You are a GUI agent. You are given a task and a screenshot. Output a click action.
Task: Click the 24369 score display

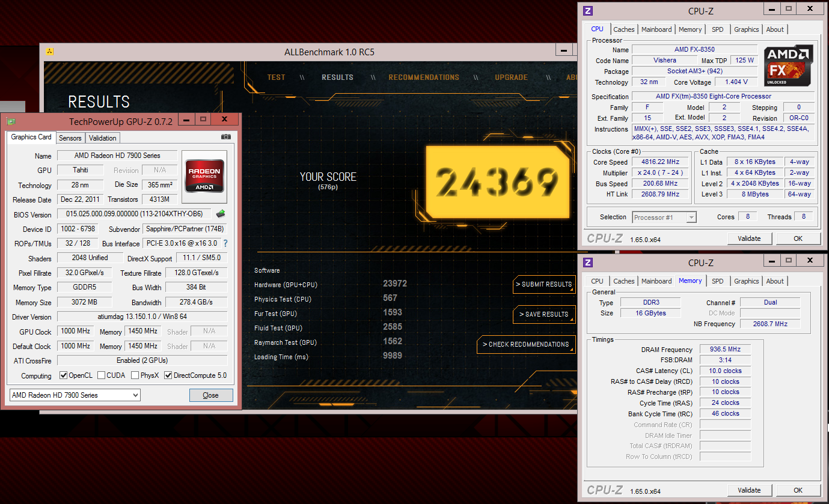(x=497, y=181)
